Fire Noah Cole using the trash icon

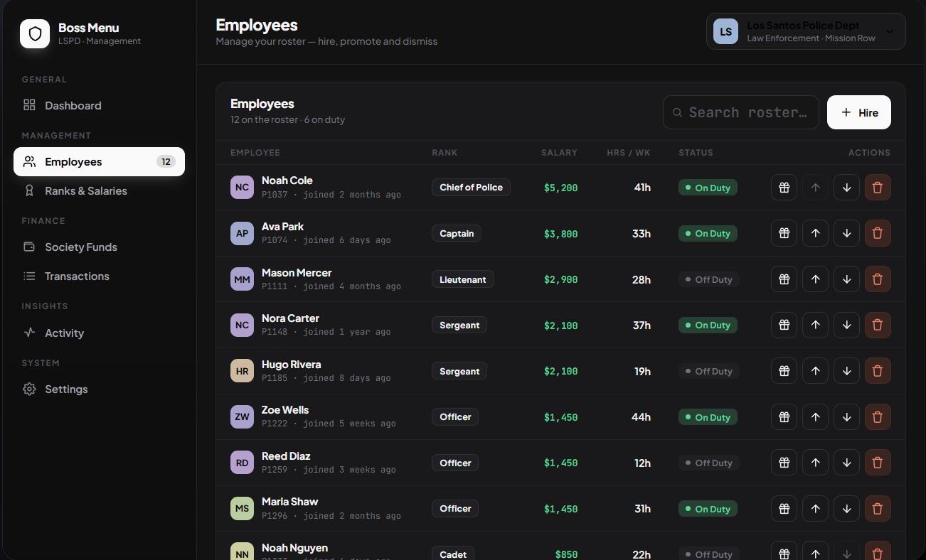coord(878,188)
